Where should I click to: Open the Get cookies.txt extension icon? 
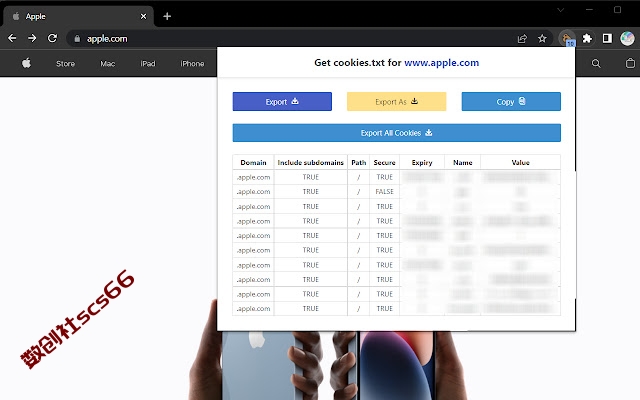point(567,39)
